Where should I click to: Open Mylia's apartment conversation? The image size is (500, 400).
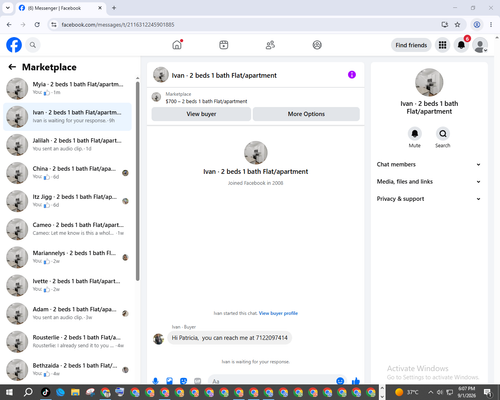(x=68, y=89)
